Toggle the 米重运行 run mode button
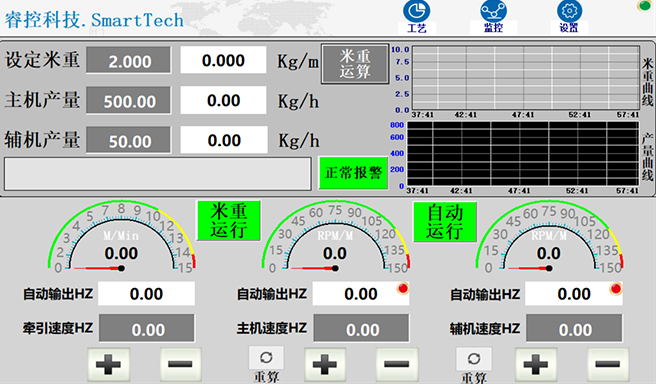The image size is (656, 384). point(229,220)
